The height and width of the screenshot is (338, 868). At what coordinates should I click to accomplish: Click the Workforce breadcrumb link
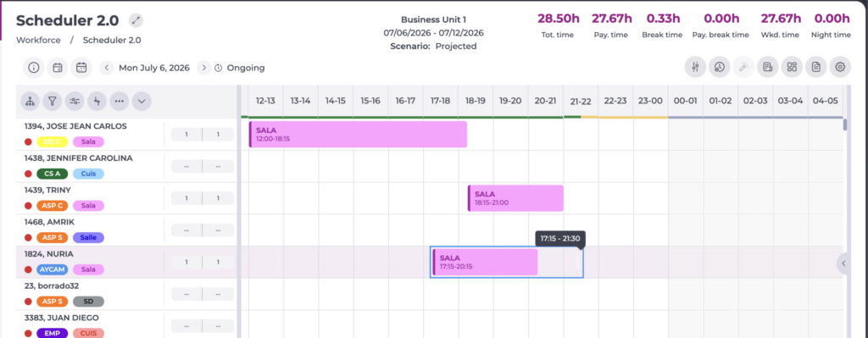(38, 40)
